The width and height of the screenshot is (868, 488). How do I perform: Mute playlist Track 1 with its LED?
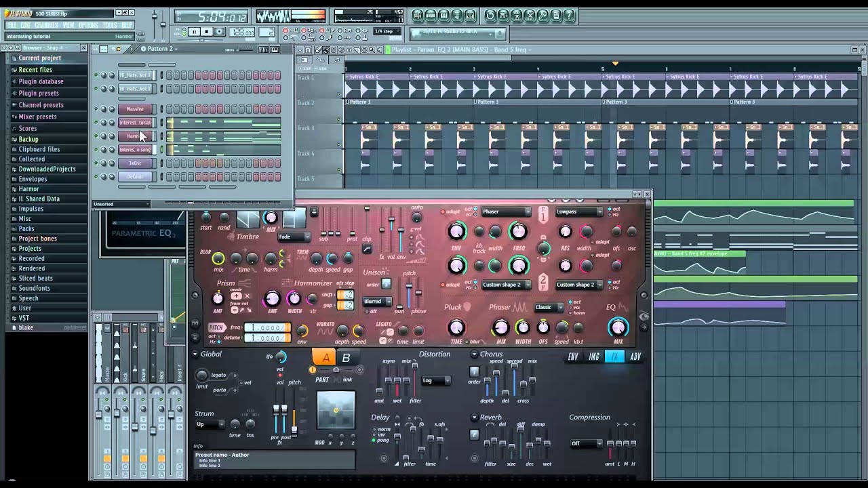(339, 94)
